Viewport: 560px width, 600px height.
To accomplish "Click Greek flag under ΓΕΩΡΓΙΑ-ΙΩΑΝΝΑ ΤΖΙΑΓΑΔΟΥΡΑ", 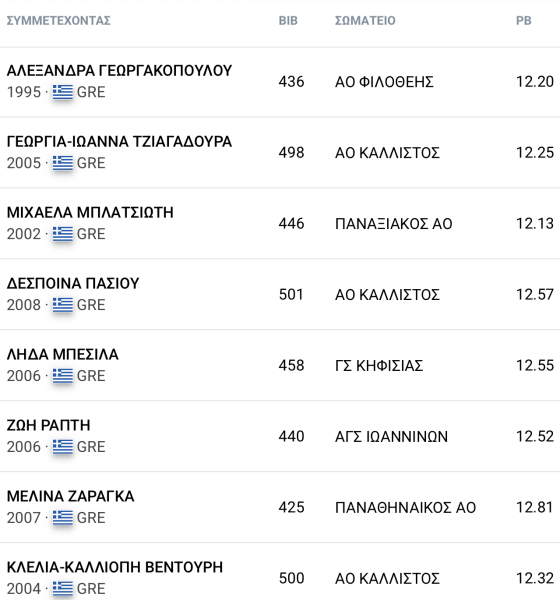I will [63, 163].
